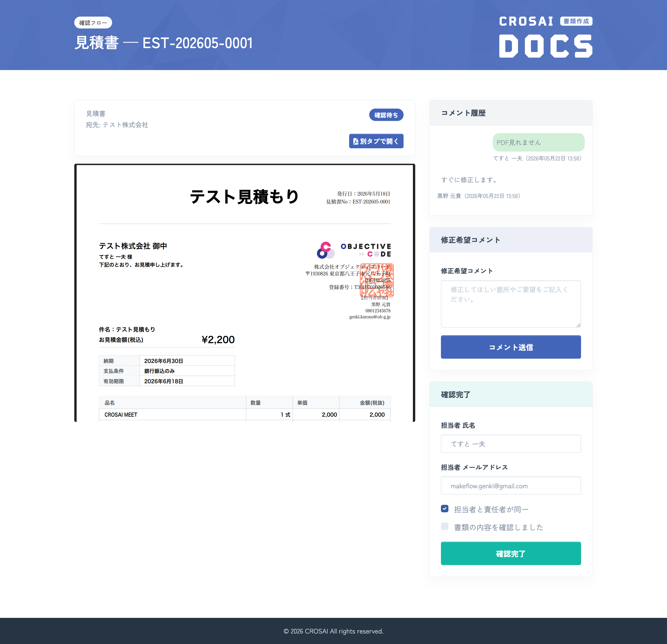Click the CROSAI MEET item row
The height and width of the screenshot is (644, 667).
point(244,414)
